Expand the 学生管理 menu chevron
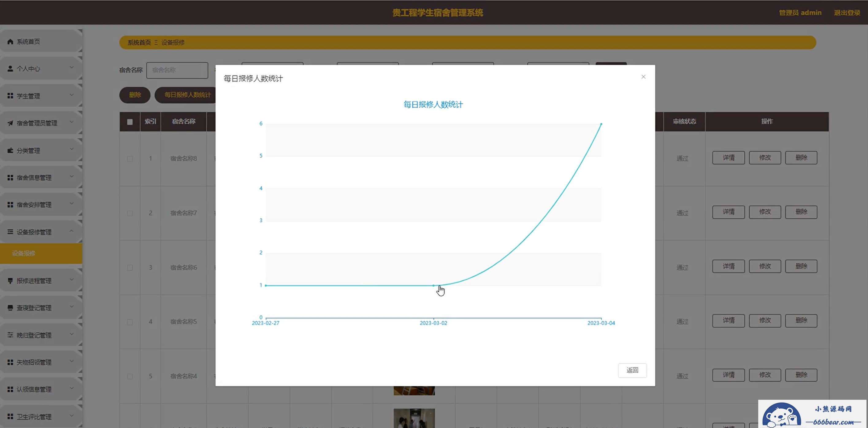 (x=71, y=95)
